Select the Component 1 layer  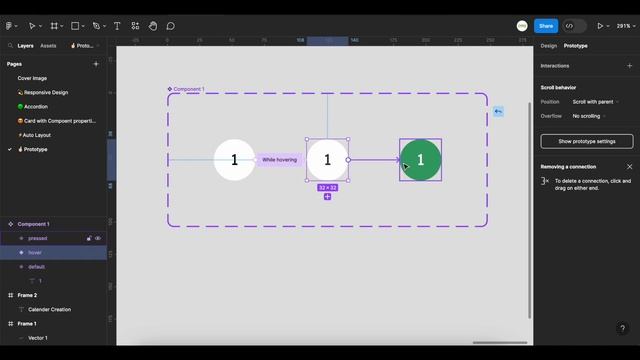pos(33,224)
